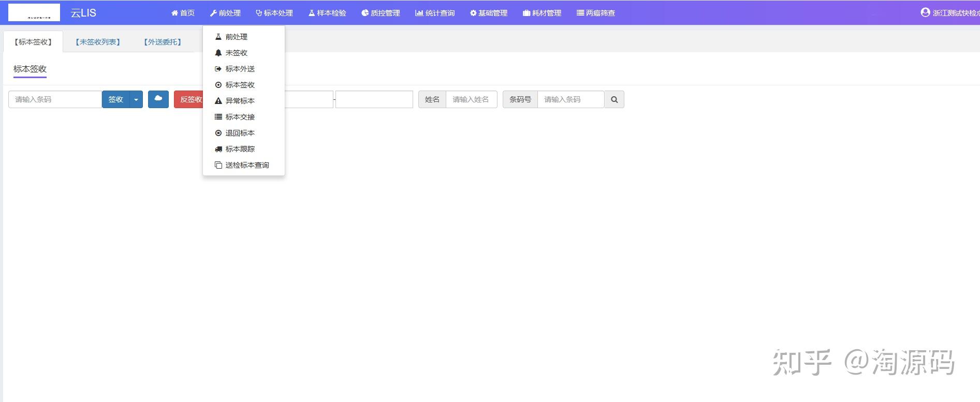Click the list icon beside 两癌筛查
The height and width of the screenshot is (402, 980).
[580, 13]
